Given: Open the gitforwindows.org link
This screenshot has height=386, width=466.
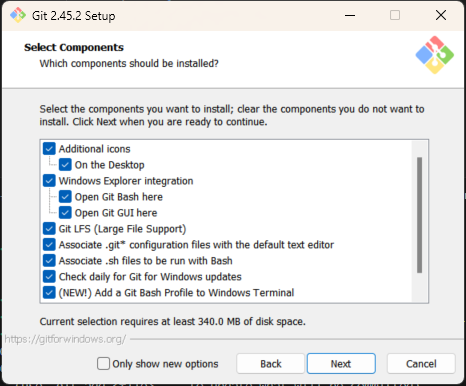Looking at the screenshot, I should coord(65,339).
